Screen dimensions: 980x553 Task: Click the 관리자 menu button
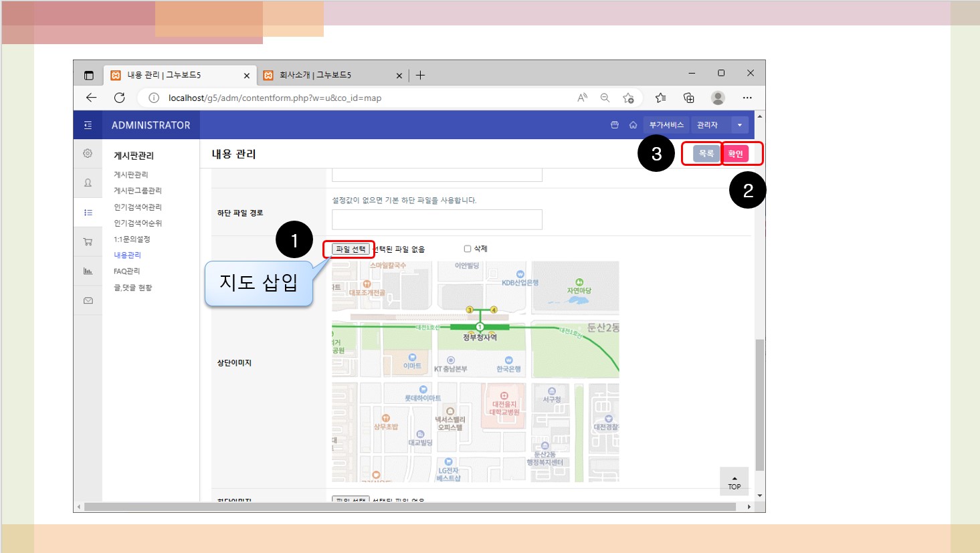(711, 125)
